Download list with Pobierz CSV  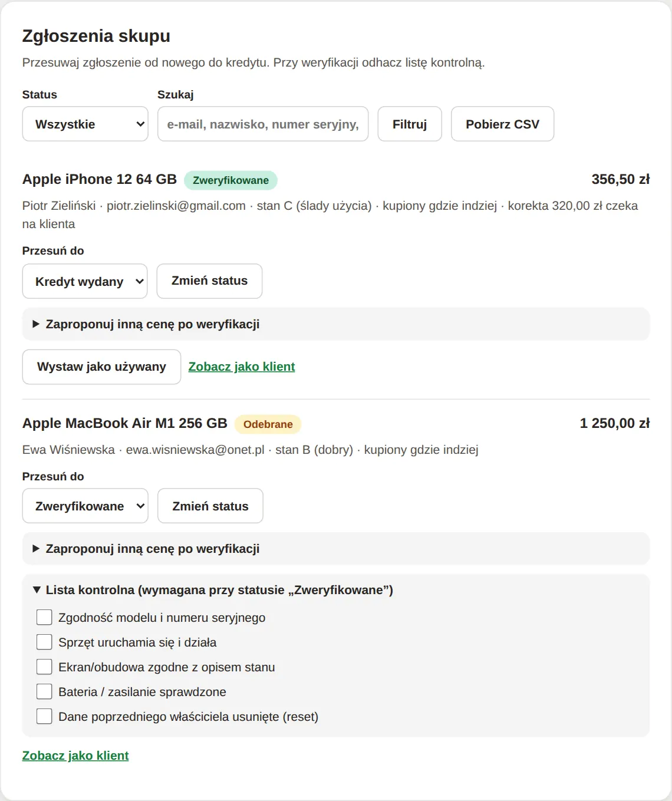click(502, 124)
